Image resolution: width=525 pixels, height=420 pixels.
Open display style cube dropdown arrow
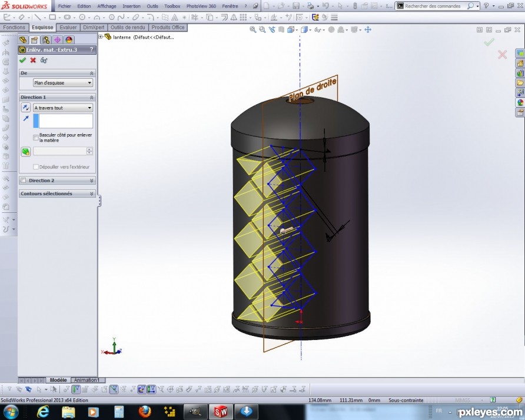310,30
